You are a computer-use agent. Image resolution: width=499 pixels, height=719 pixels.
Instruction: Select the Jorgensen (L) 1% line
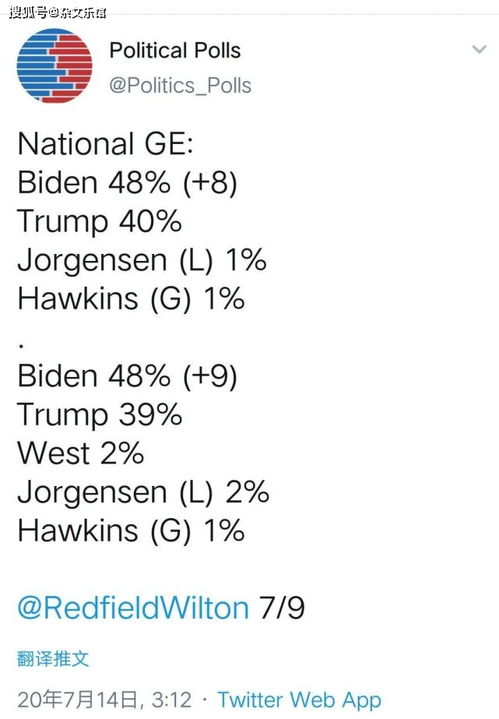[142, 260]
